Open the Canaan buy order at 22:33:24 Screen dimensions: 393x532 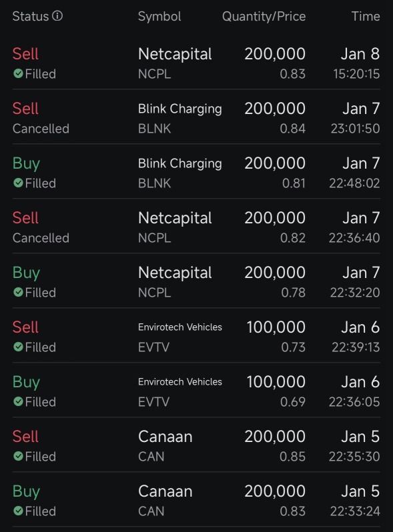point(196,499)
